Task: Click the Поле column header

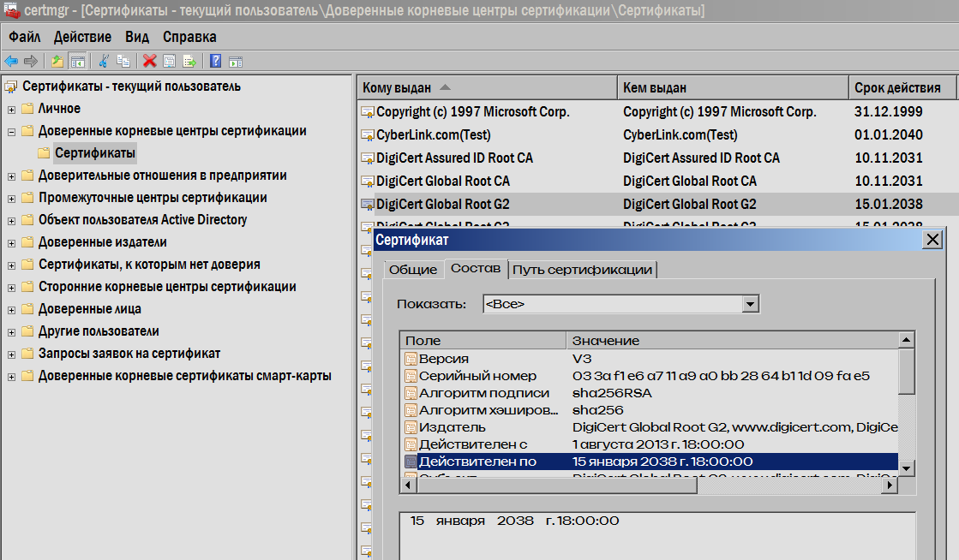Action: [x=483, y=341]
